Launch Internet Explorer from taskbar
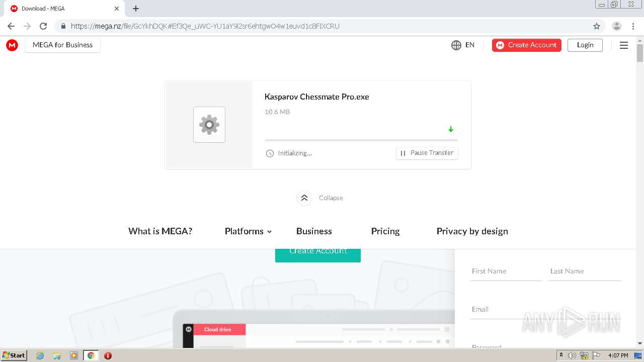The height and width of the screenshot is (362, 644). tap(40, 355)
